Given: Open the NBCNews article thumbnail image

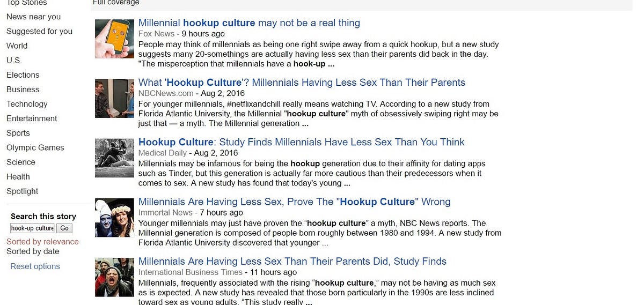Looking at the screenshot, I should click(114, 98).
